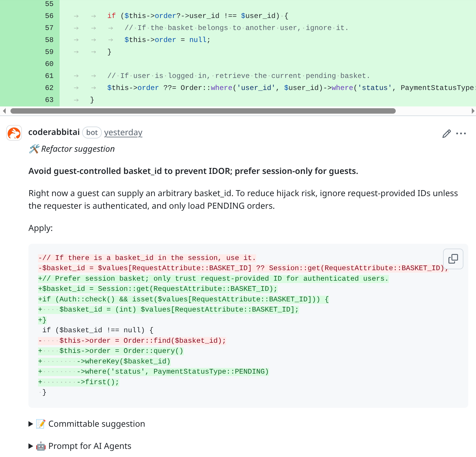Open the coderabbitai profile link
Image resolution: width=476 pixels, height=457 pixels.
tap(54, 132)
